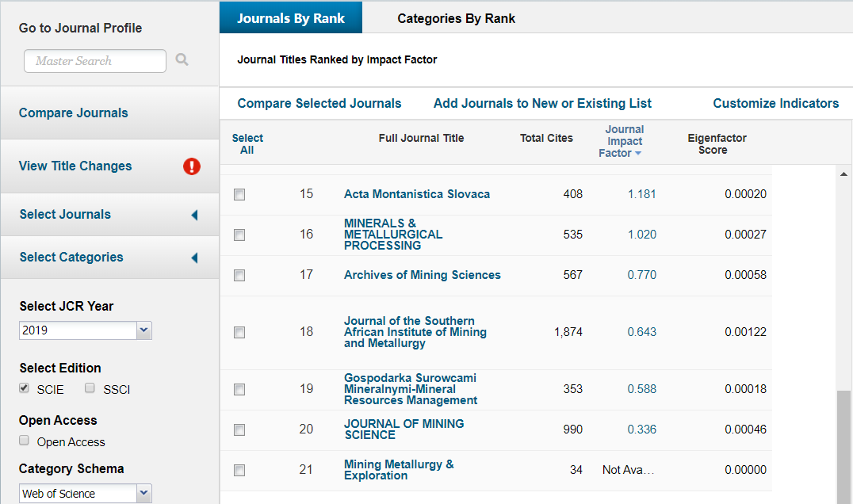Tick the SCIE edition checkbox

(x=25, y=388)
